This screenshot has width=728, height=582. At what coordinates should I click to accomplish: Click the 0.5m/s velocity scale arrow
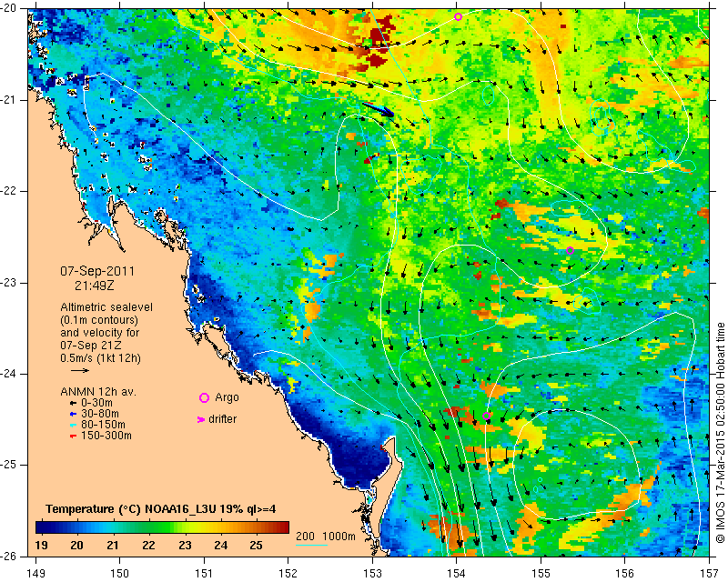pos(80,370)
